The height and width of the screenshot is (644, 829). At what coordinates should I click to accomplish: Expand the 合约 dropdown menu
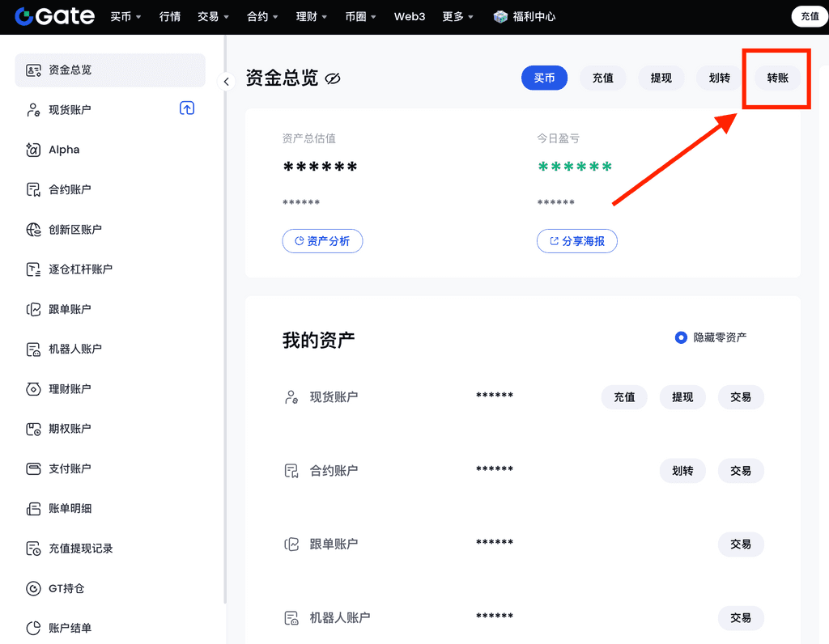tap(263, 16)
